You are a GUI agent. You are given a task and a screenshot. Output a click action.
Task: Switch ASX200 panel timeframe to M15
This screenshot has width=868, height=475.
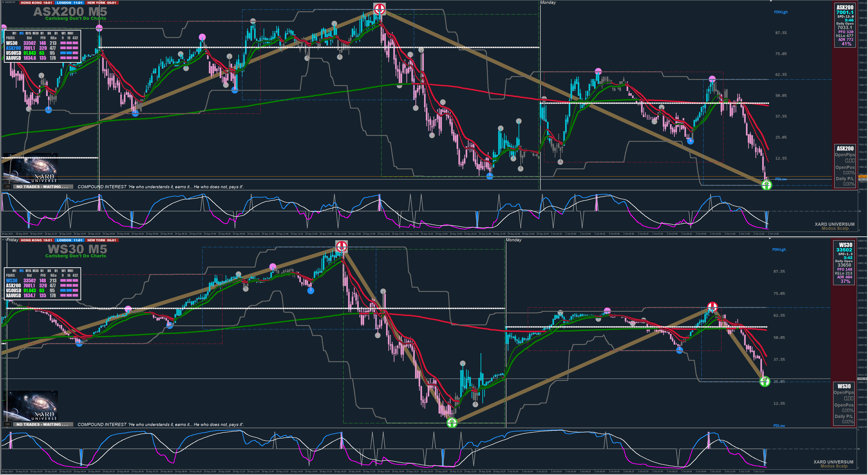pyautogui.click(x=28, y=33)
